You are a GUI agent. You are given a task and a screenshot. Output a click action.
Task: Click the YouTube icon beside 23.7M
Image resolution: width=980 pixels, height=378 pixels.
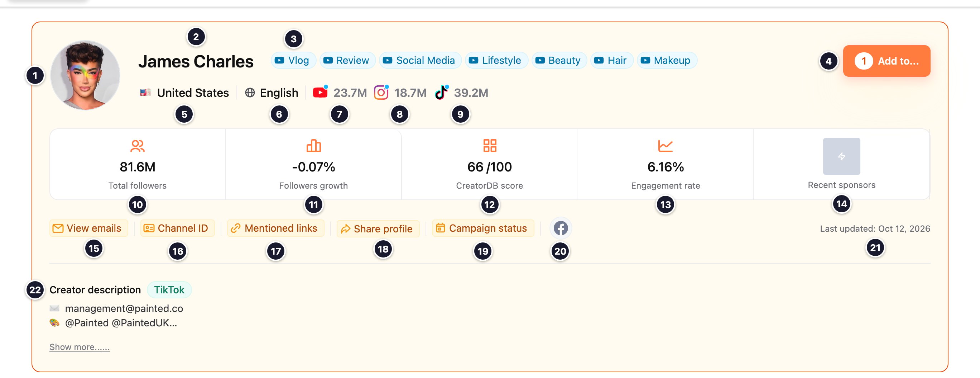(x=320, y=93)
